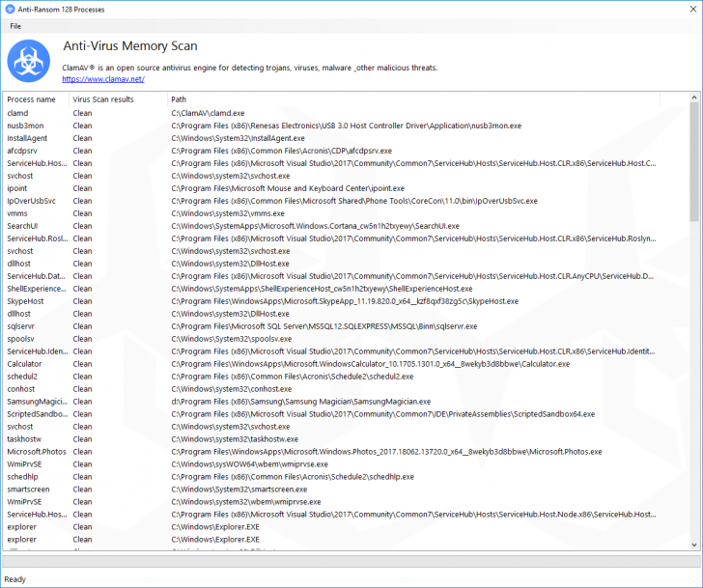The width and height of the screenshot is (703, 588).
Task: Select the ServiceHub.Rosl... process row
Action: coord(332,238)
